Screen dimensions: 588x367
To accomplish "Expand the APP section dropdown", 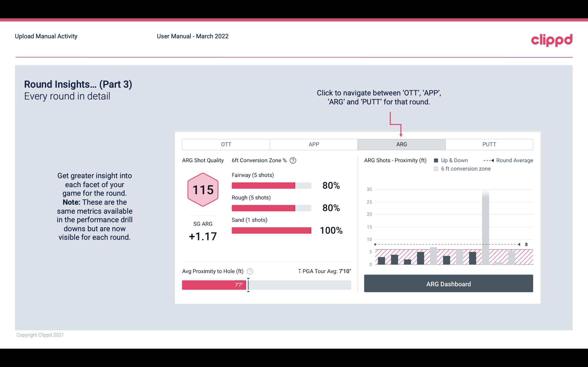I will (x=314, y=145).
